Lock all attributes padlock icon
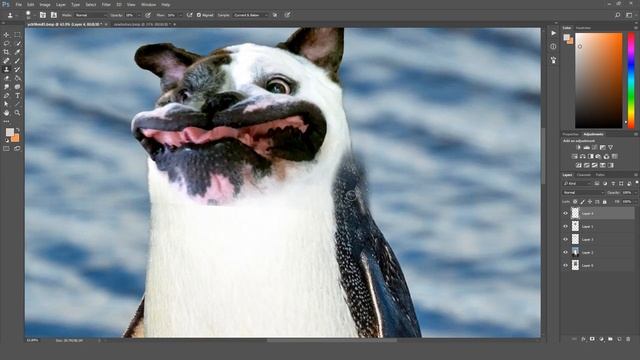The height and width of the screenshot is (360, 640). coord(605,202)
